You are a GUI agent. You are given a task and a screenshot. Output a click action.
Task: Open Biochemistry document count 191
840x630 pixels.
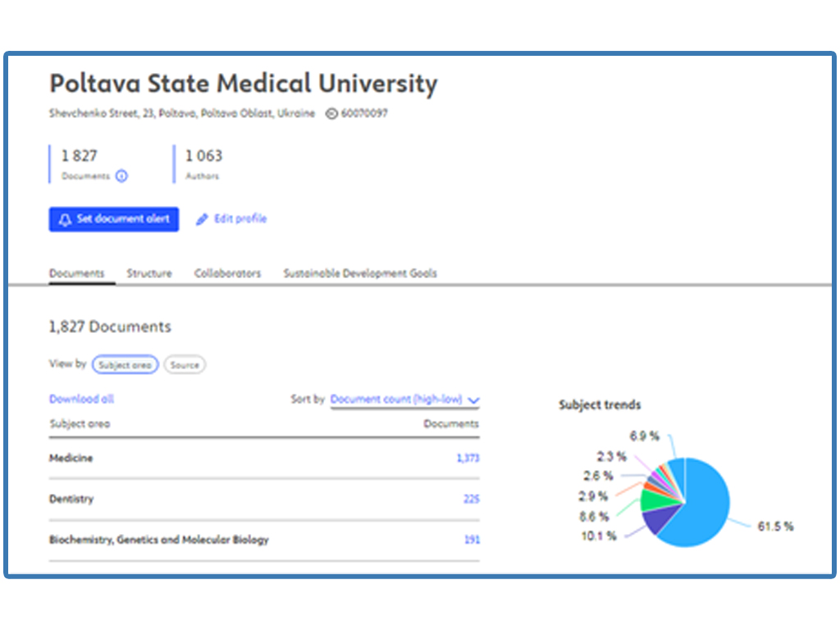click(472, 540)
